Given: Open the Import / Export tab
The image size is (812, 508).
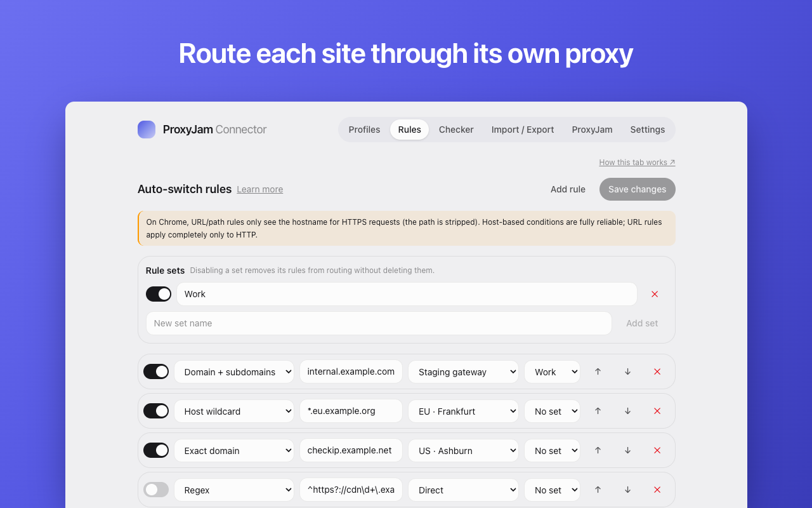Looking at the screenshot, I should point(523,130).
